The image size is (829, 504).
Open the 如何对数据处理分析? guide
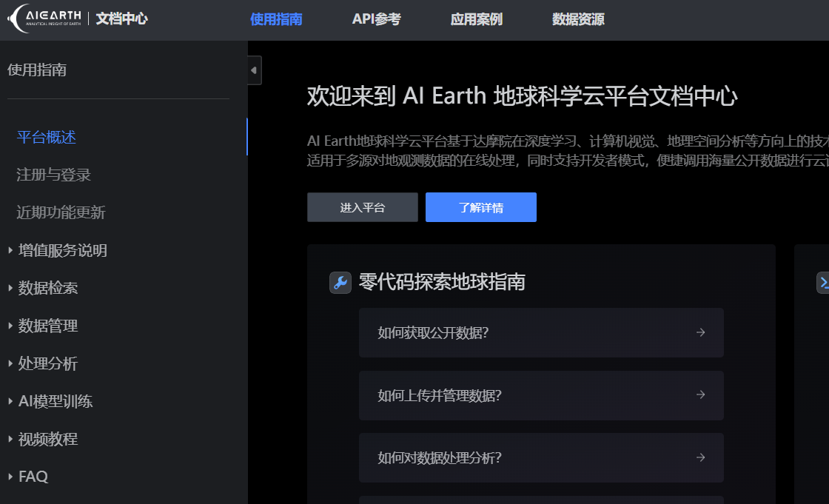point(541,458)
